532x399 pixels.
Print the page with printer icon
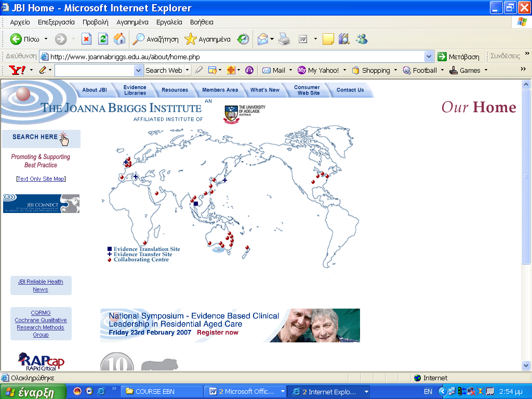pyautogui.click(x=284, y=39)
